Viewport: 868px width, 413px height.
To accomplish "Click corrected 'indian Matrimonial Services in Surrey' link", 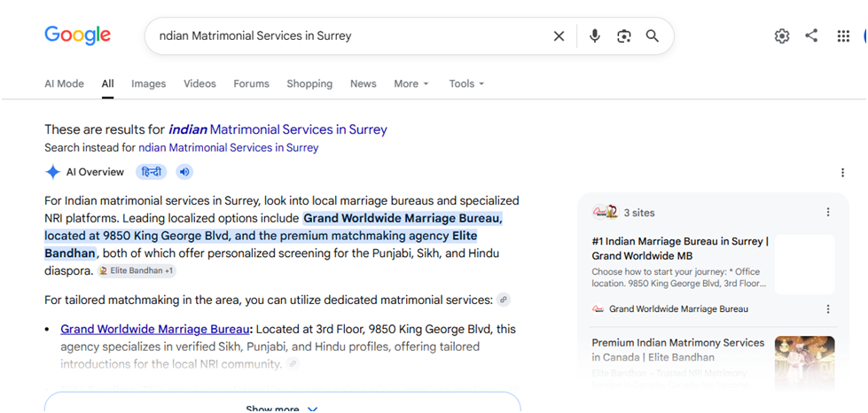I will point(278,129).
